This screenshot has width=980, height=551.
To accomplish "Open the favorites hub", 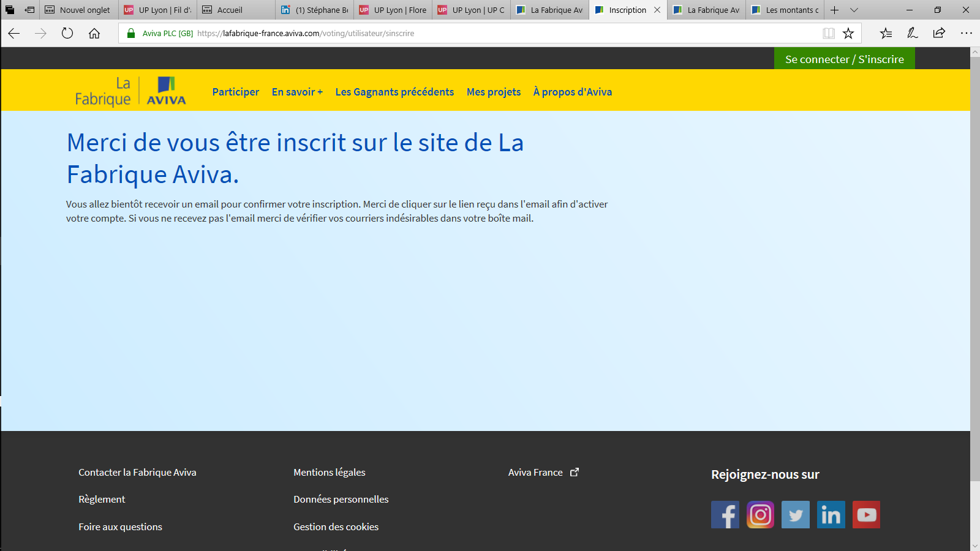I will tap(886, 34).
